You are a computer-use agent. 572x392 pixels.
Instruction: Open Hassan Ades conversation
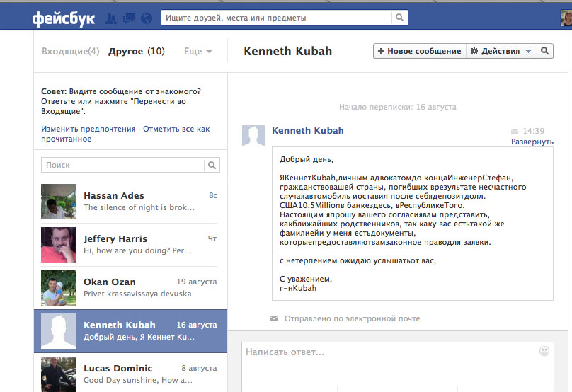pos(131,201)
